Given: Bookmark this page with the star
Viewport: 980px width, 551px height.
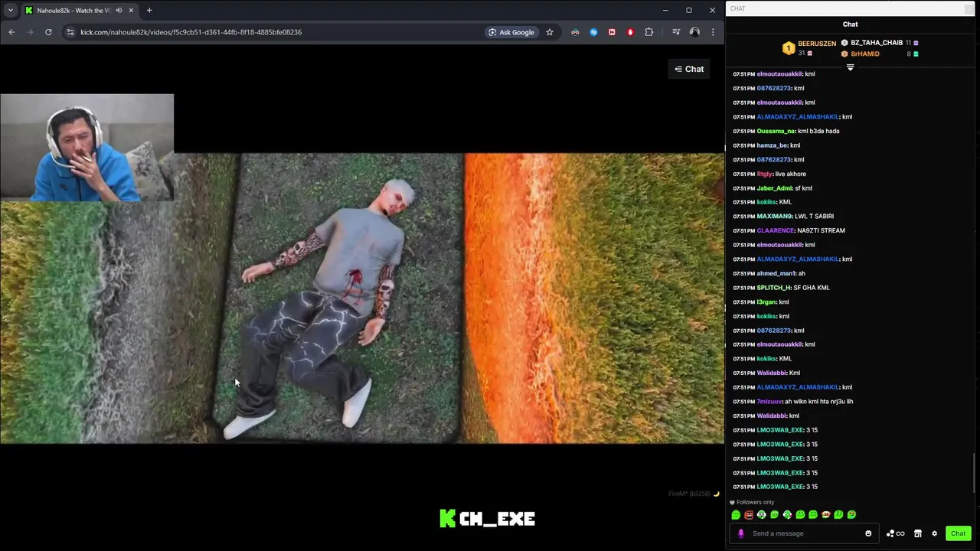Looking at the screenshot, I should pyautogui.click(x=549, y=32).
